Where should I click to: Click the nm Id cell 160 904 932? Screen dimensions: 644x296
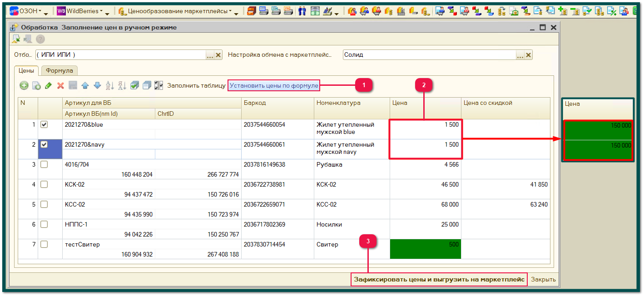(x=109, y=254)
